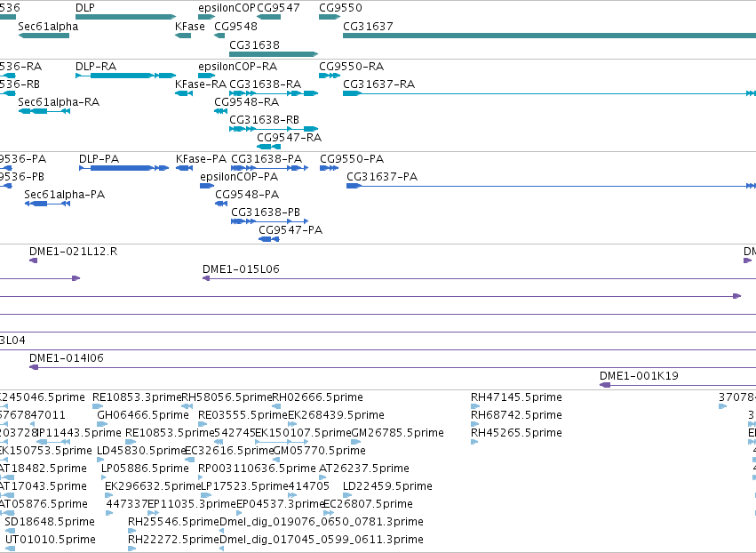Select the CG9550 gene label
756x553 pixels.
coord(340,8)
